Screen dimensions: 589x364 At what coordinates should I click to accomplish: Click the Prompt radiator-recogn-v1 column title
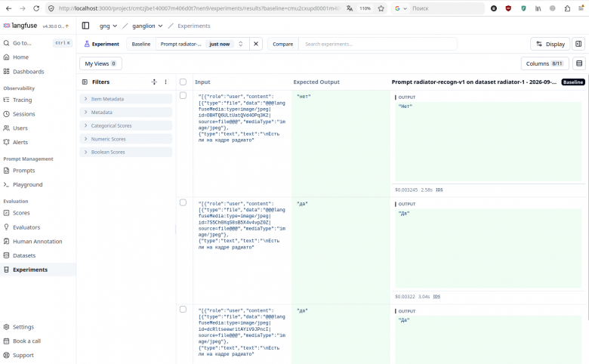click(474, 82)
